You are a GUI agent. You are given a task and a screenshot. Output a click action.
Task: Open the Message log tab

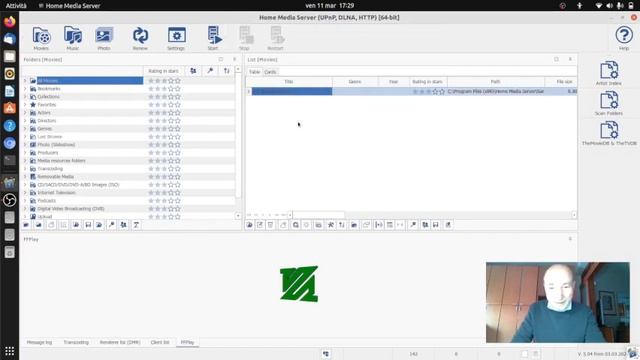[39, 342]
